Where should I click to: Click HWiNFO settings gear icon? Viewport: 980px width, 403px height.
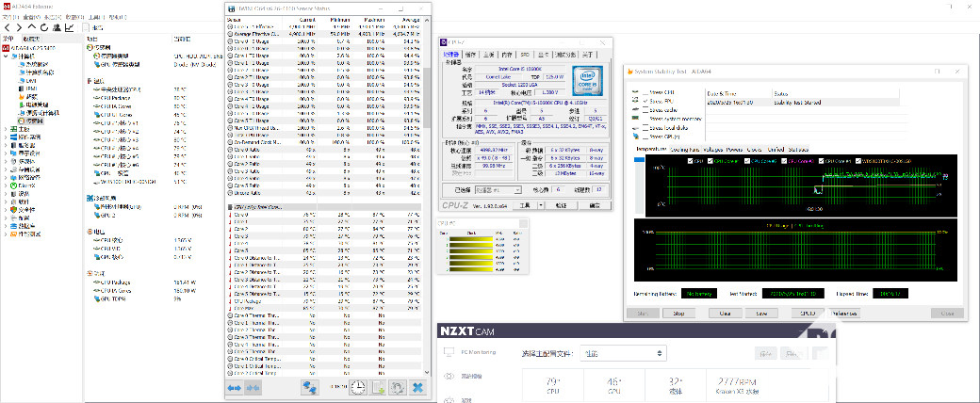[x=398, y=387]
